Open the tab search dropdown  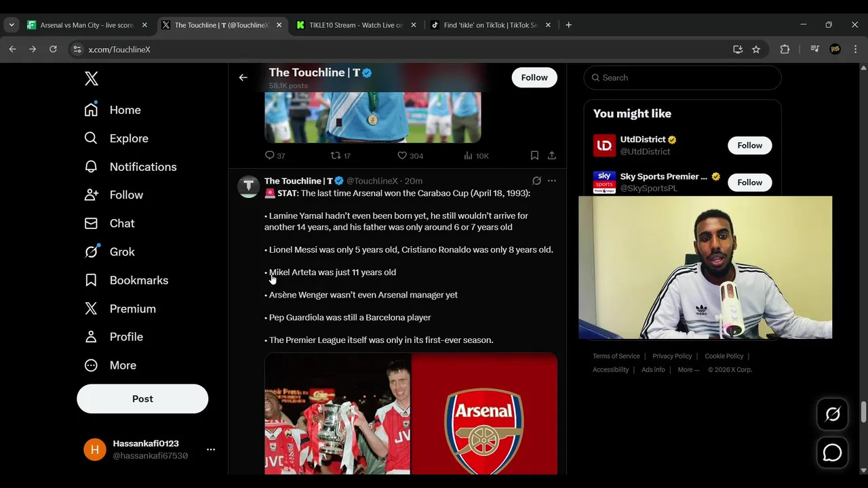(12, 25)
